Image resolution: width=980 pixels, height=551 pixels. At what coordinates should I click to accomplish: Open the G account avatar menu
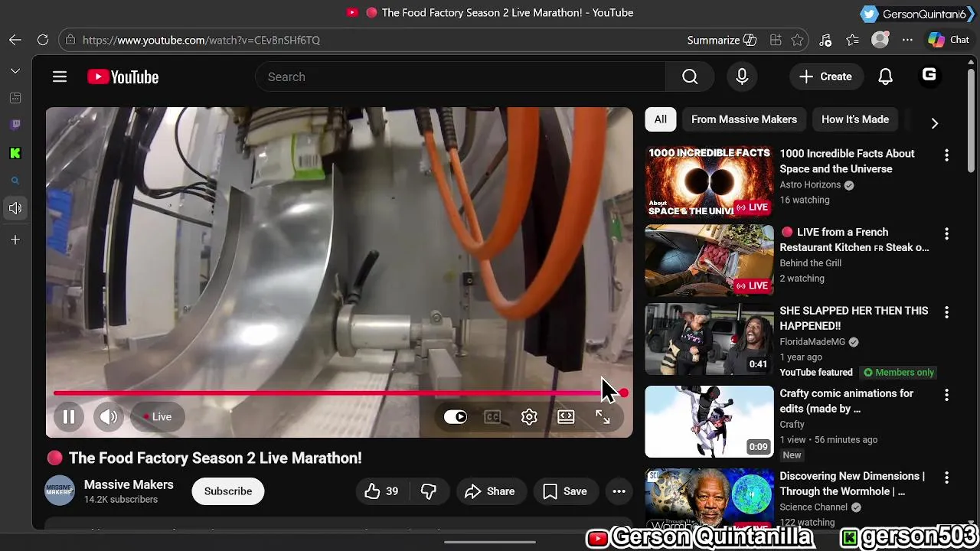coord(929,75)
